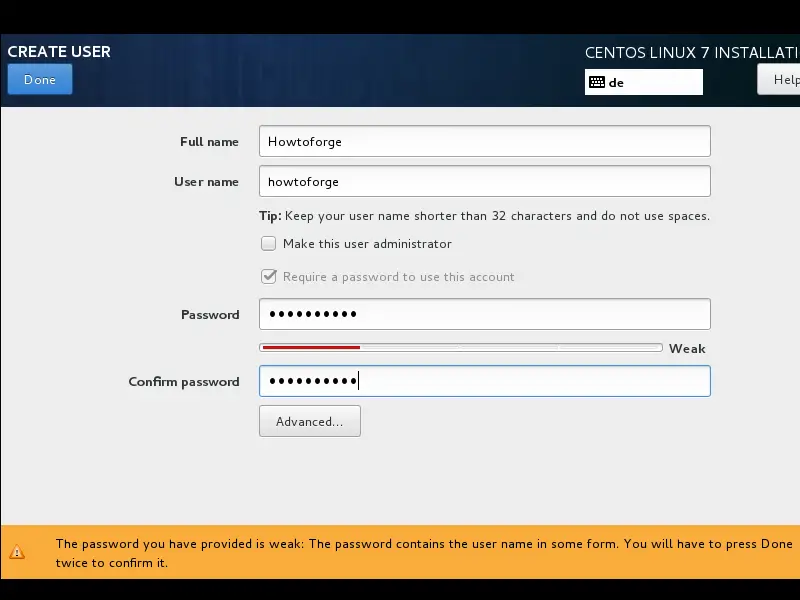Select the de keyboard layout indicator
Image resolution: width=800 pixels, height=600 pixels.
(x=643, y=82)
